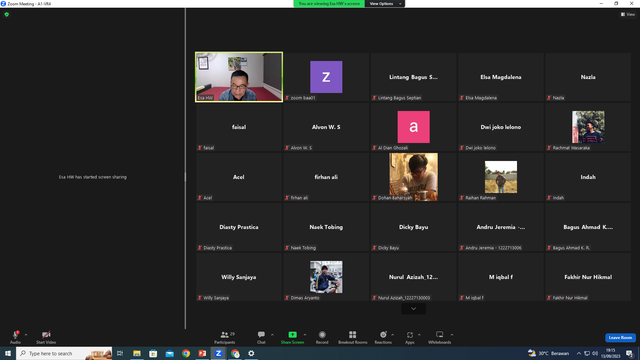Click the green encryption shield icon

tap(7, 14)
